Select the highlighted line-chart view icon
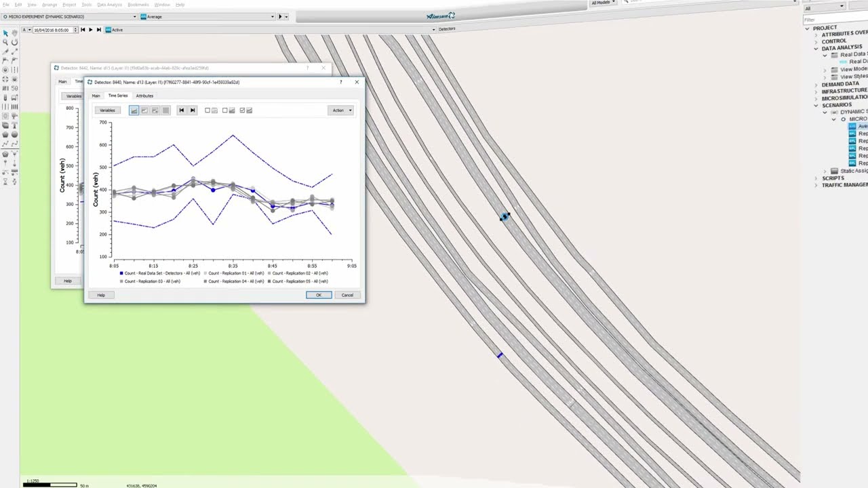Screen dimensions: 868x488 tap(134, 110)
